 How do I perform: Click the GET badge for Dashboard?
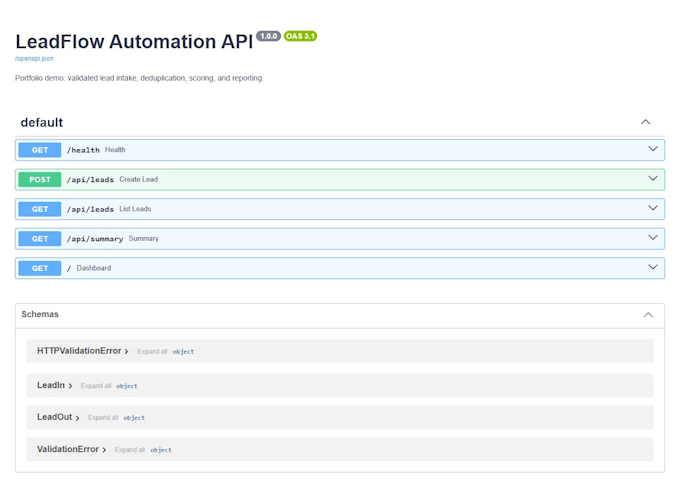tap(39, 268)
